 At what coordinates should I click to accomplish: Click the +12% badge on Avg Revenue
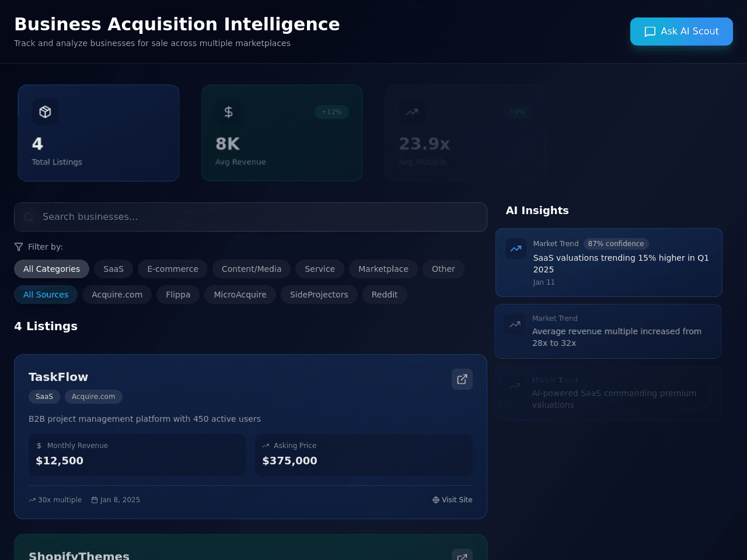pos(331,112)
